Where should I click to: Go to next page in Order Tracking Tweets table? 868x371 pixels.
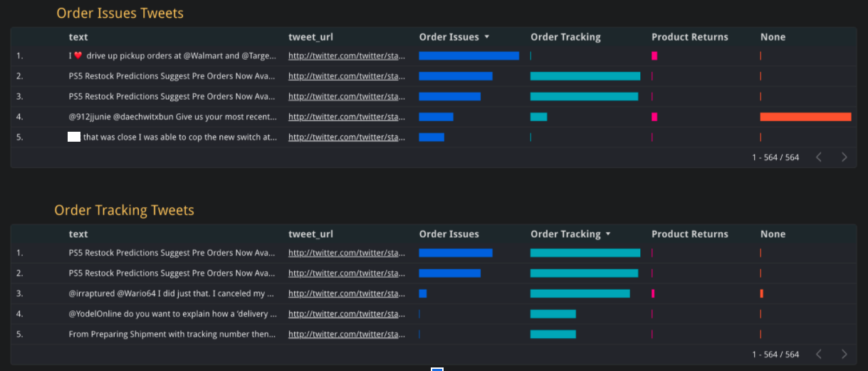pos(845,355)
